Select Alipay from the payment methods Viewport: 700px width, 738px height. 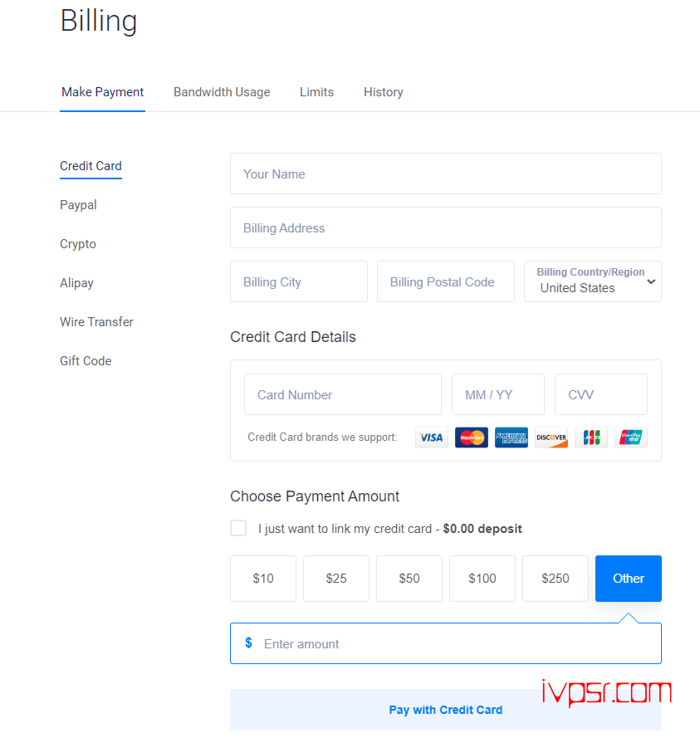point(76,283)
